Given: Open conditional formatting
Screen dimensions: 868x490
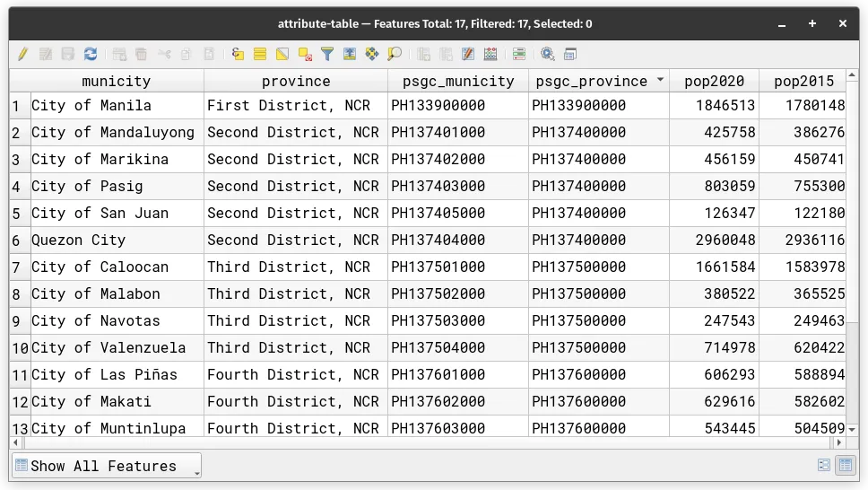Looking at the screenshot, I should point(519,54).
